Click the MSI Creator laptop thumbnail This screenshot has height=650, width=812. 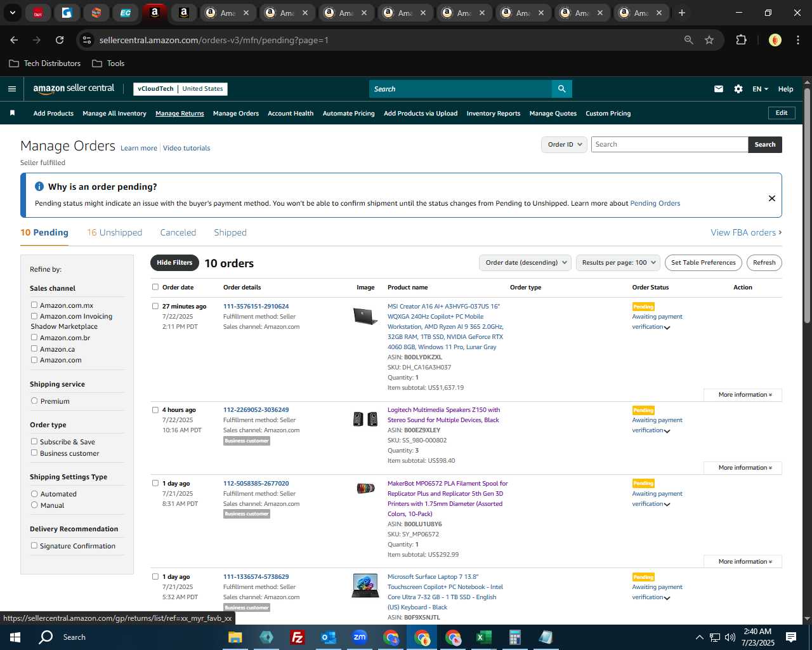[365, 315]
